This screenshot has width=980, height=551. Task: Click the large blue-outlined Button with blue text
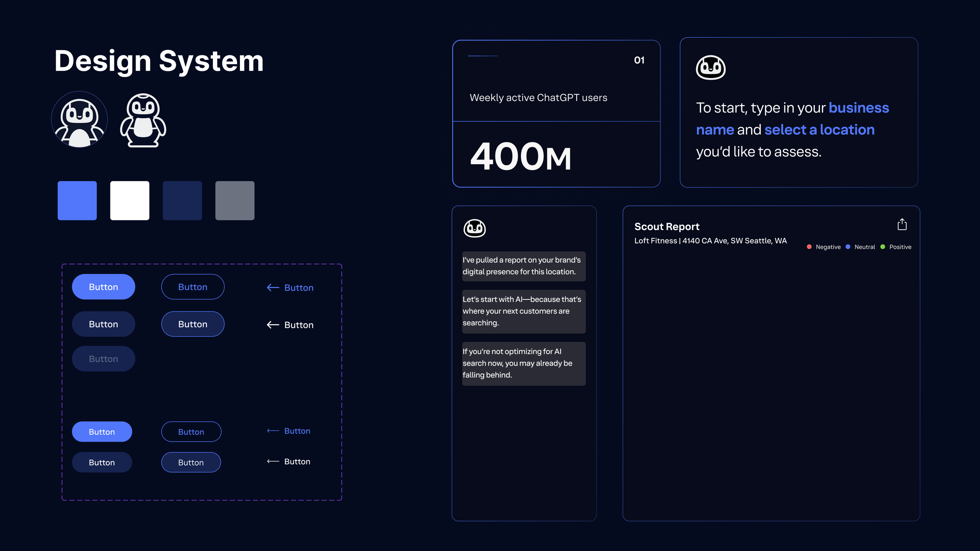(x=193, y=287)
